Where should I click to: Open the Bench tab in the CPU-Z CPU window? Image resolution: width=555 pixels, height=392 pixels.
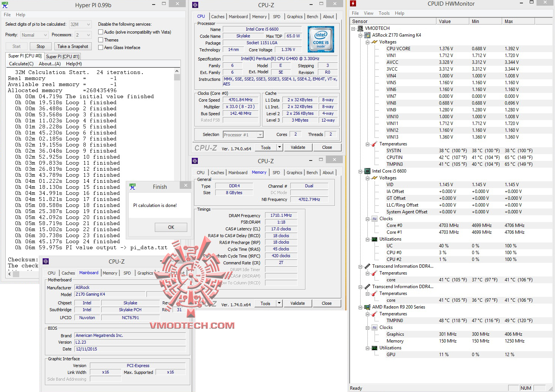tap(312, 17)
